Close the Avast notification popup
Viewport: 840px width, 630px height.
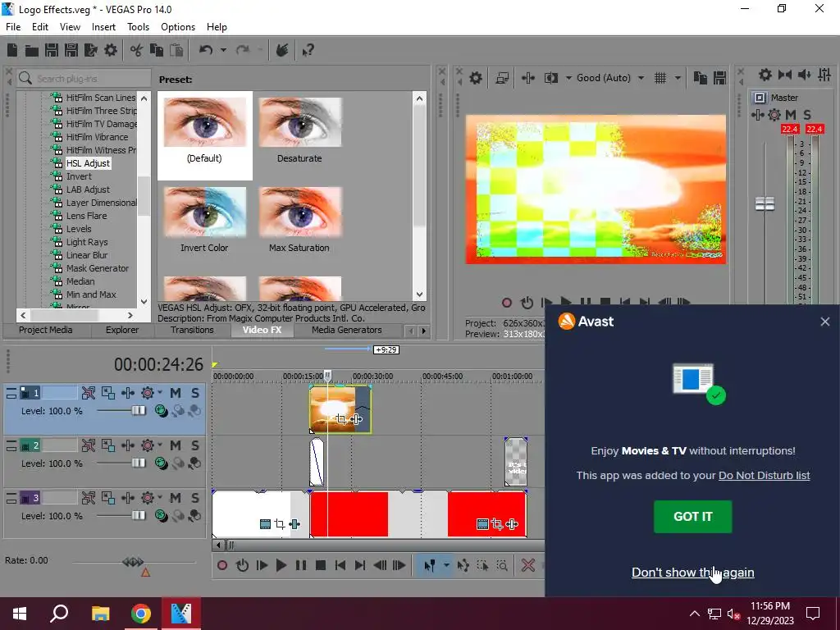pyautogui.click(x=825, y=322)
